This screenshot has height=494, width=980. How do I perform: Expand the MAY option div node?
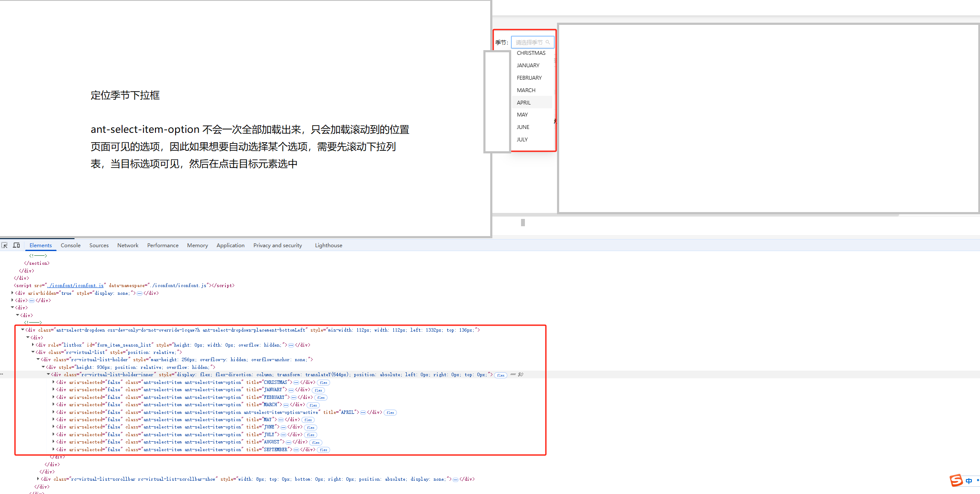tap(54, 419)
